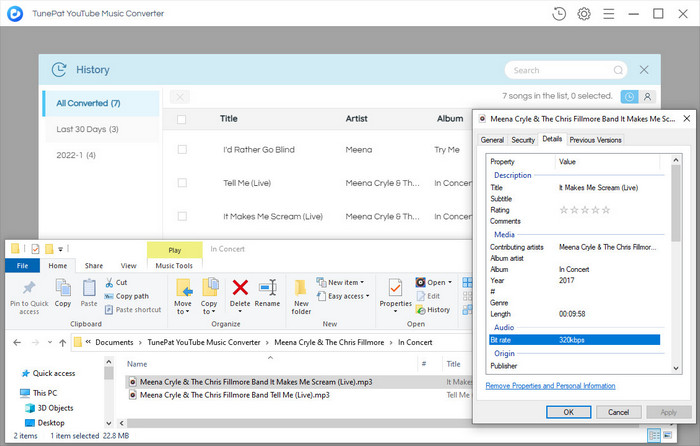This screenshot has height=446, width=700.
Task: Switch to the Share ribbon tab
Action: [94, 266]
